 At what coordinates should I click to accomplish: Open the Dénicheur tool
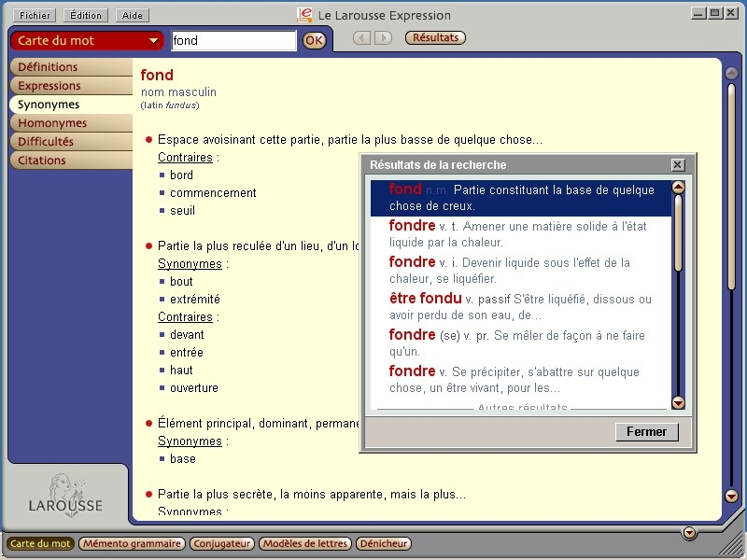(384, 543)
